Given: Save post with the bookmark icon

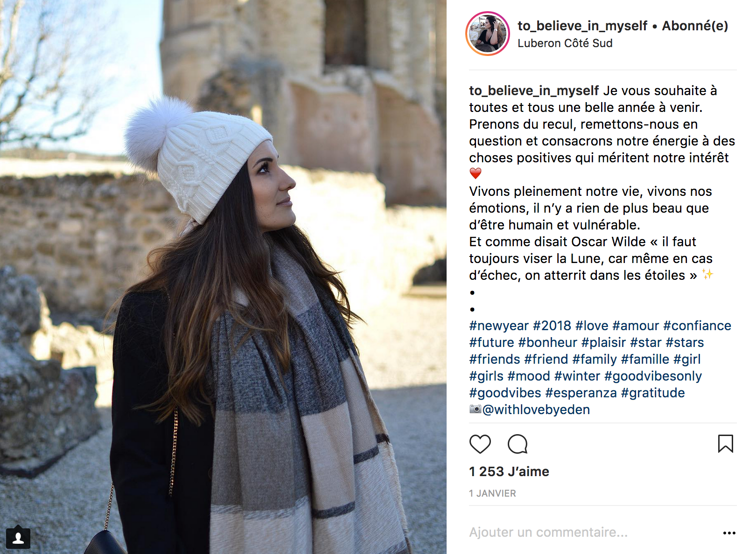Looking at the screenshot, I should click(725, 443).
